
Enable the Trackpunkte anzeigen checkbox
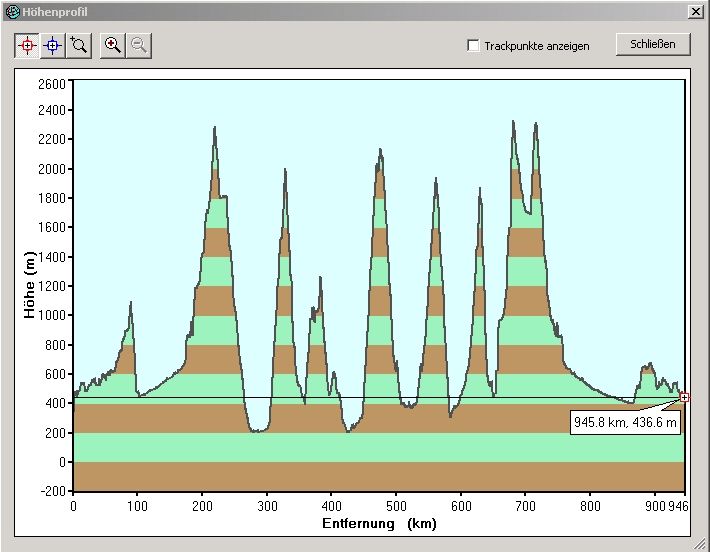[474, 46]
